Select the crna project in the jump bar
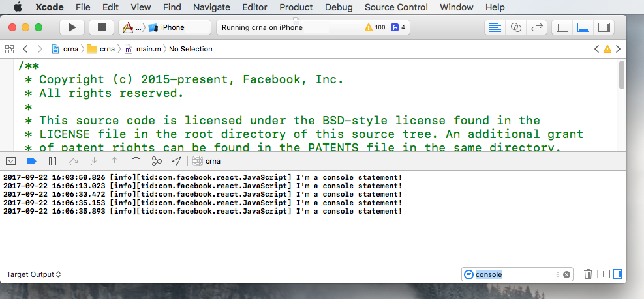 65,49
